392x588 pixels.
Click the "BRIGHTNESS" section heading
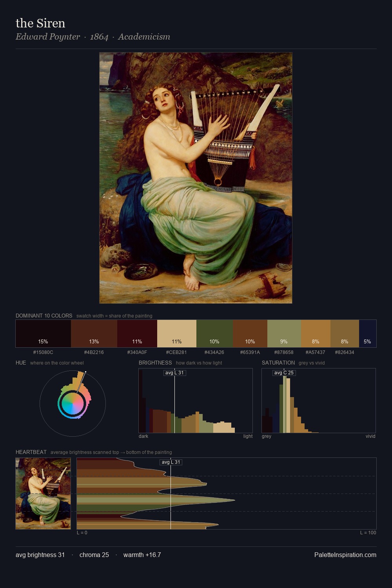point(155,363)
